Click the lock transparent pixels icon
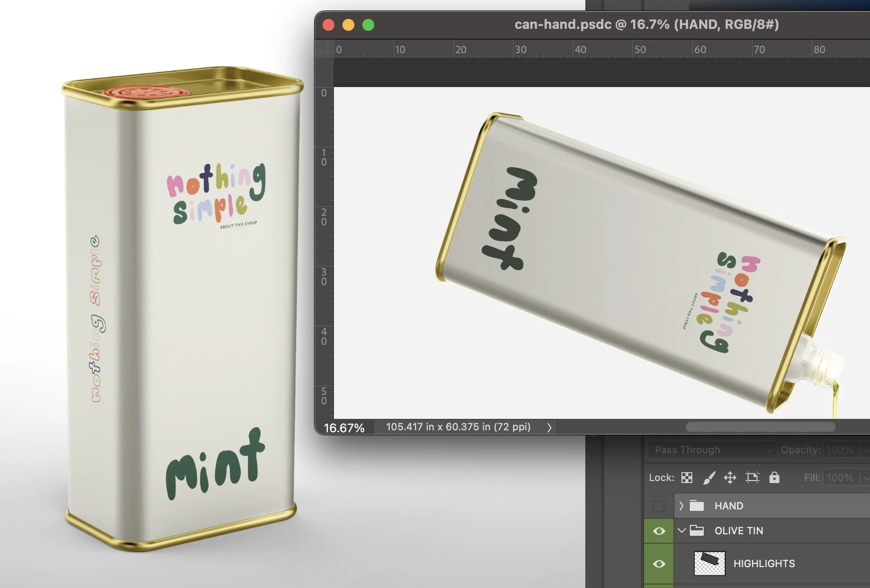Viewport: 870px width, 588px height. tap(686, 478)
